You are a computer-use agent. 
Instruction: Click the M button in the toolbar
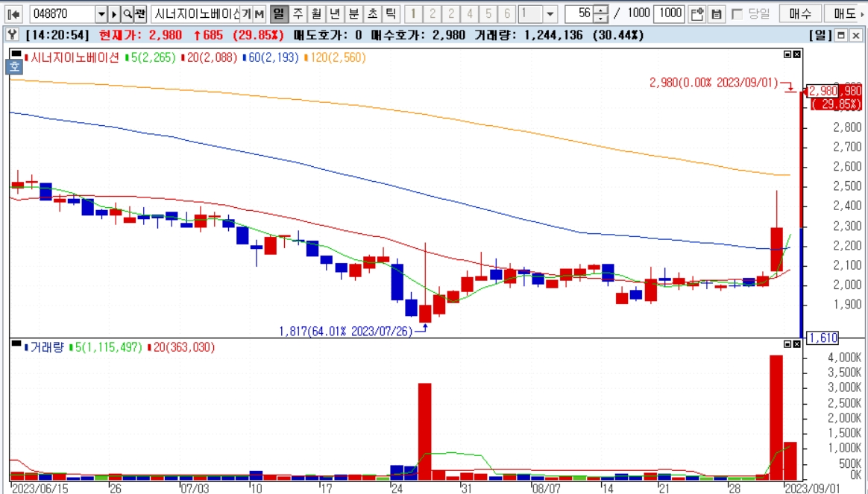(259, 14)
